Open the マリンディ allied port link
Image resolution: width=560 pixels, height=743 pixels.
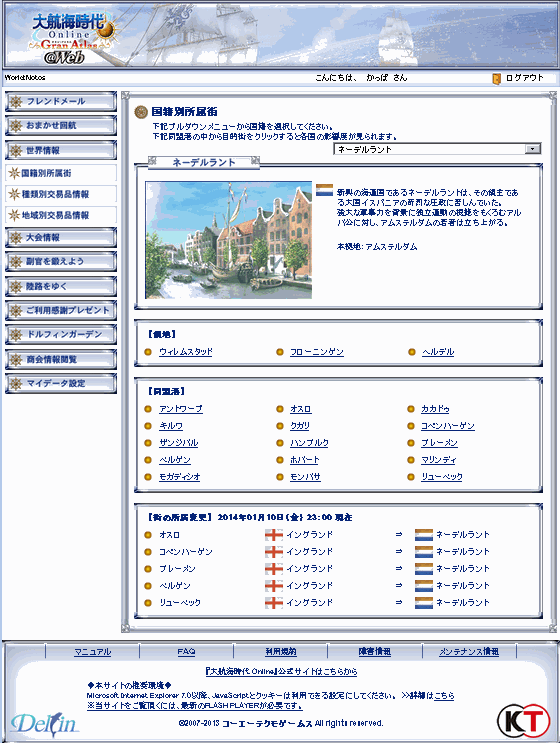coord(439,460)
